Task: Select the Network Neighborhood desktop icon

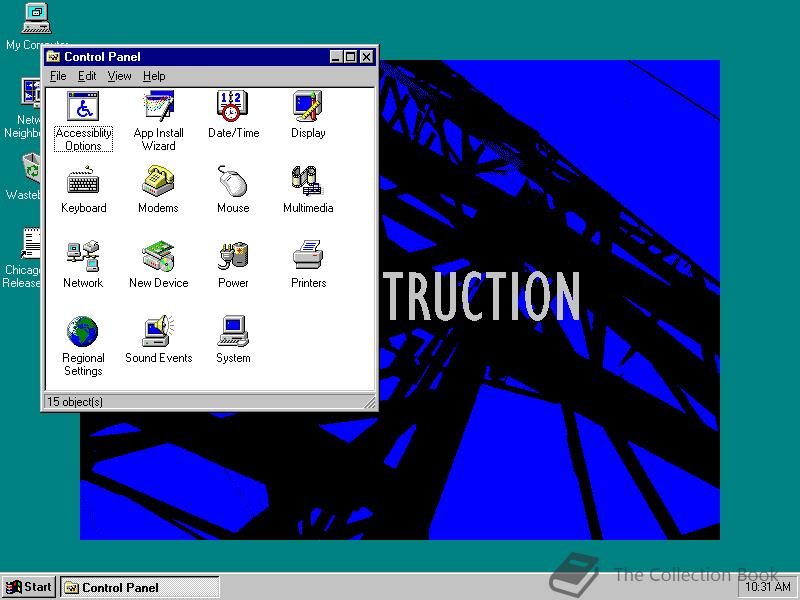Action: pyautogui.click(x=31, y=93)
